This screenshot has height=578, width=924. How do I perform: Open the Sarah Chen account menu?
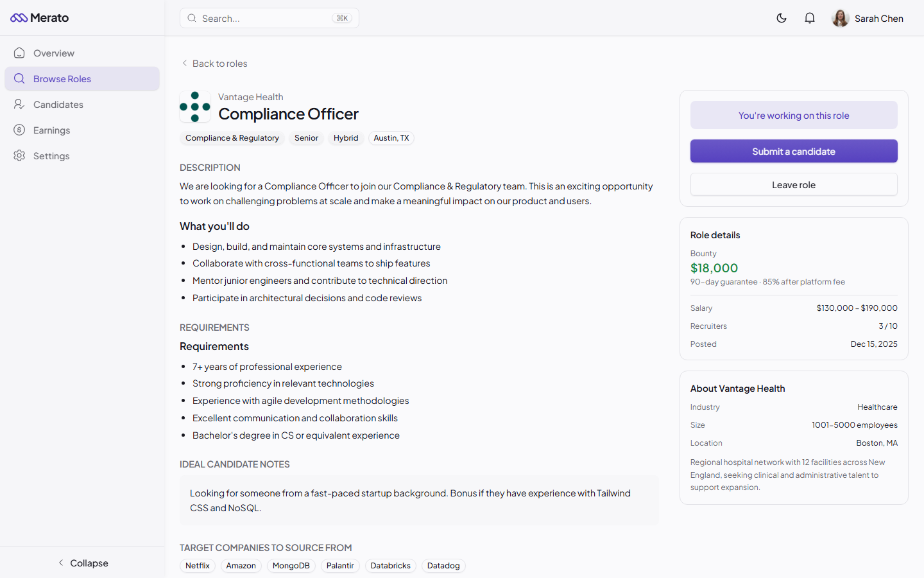[868, 18]
